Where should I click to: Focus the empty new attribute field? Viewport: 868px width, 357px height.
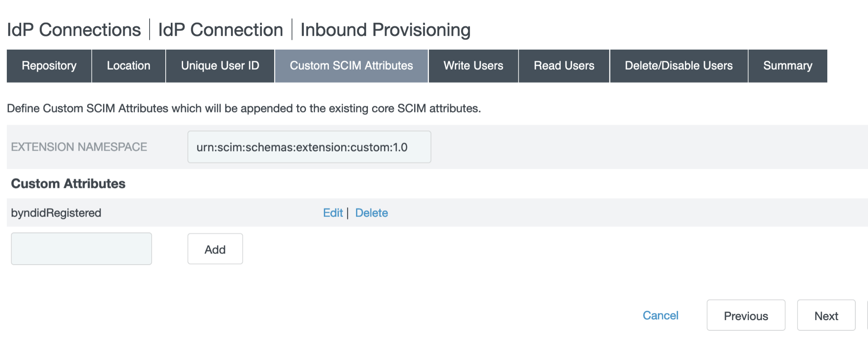click(81, 249)
